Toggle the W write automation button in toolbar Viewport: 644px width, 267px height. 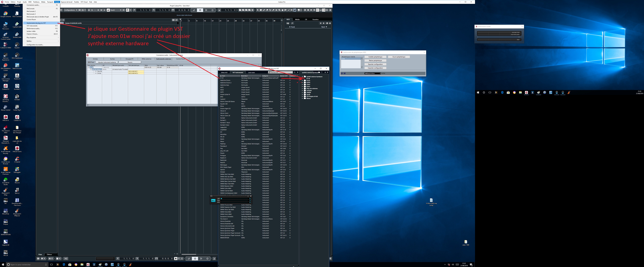tap(101, 10)
